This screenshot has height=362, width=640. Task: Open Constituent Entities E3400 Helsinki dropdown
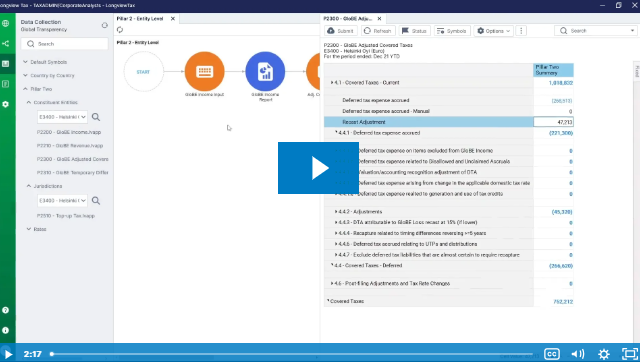[x=62, y=117]
